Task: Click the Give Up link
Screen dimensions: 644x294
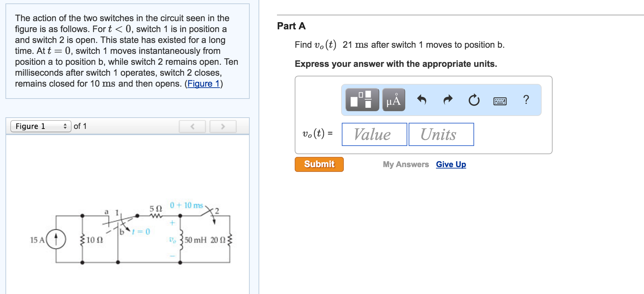Action: point(451,164)
